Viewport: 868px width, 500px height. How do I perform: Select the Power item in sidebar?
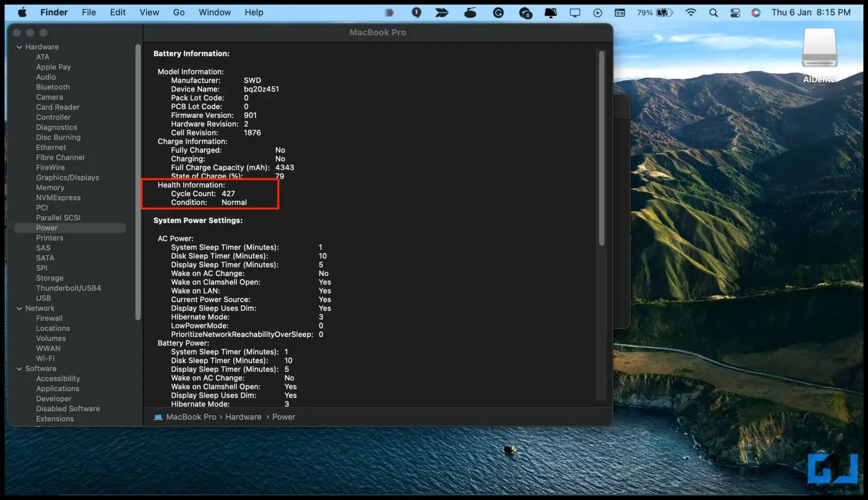70,228
